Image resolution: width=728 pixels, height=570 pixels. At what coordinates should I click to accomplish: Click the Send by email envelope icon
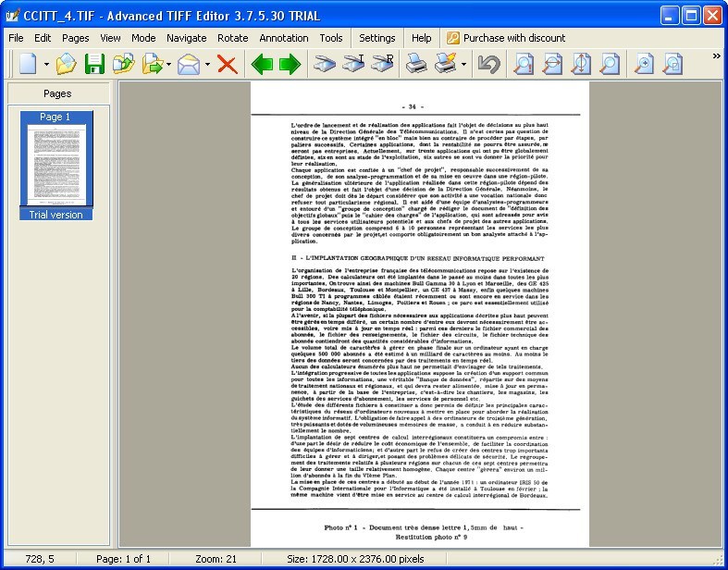pos(189,64)
